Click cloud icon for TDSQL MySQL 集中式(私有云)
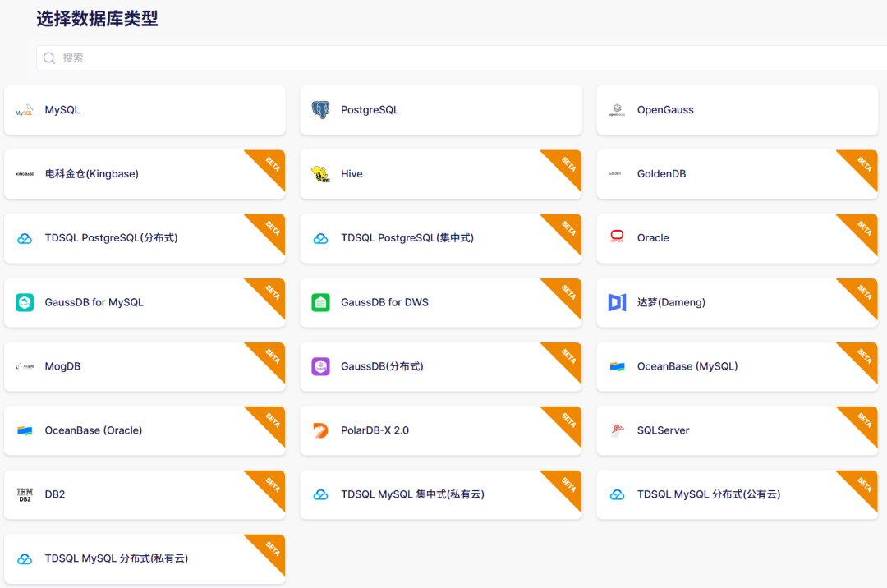This screenshot has width=887, height=588. pos(321,494)
